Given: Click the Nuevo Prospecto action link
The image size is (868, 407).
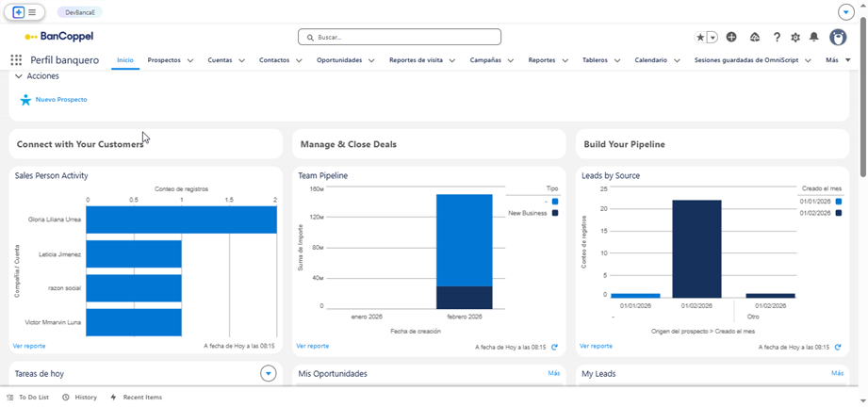Looking at the screenshot, I should (61, 99).
